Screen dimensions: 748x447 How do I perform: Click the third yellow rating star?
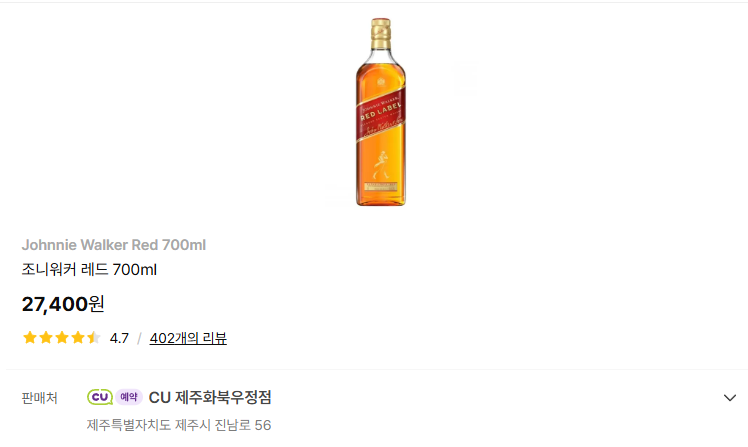tap(62, 338)
